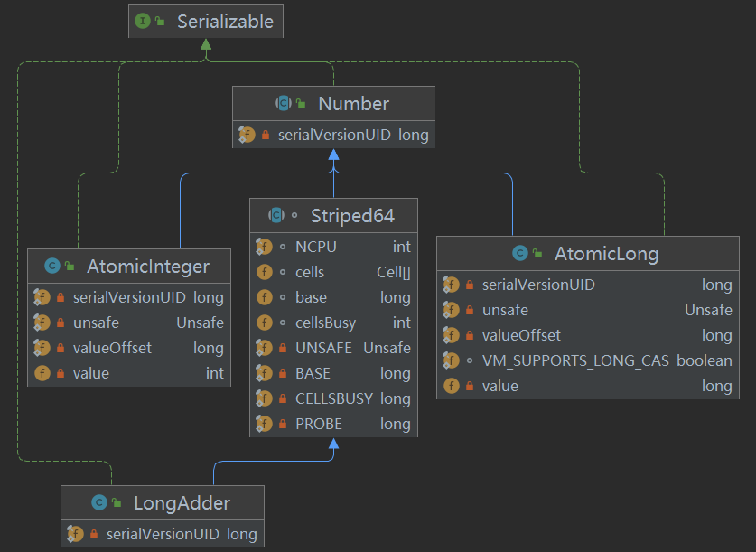Select the Number class header

click(334, 103)
